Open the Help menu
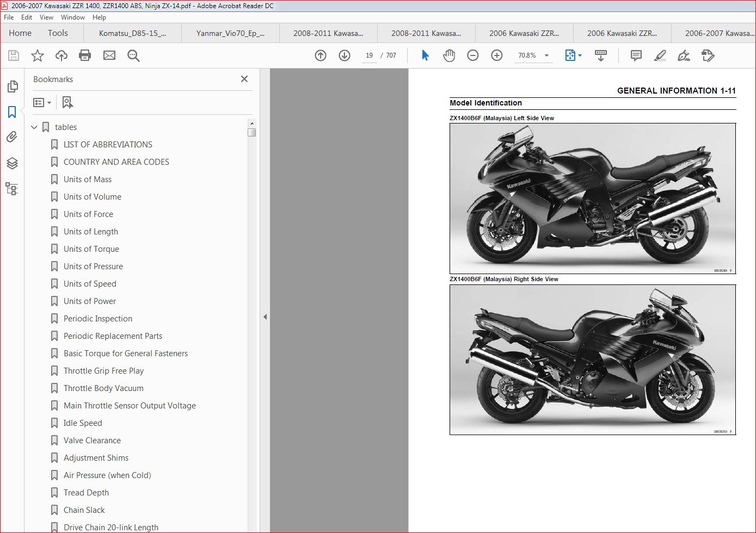The height and width of the screenshot is (533, 756). point(99,17)
